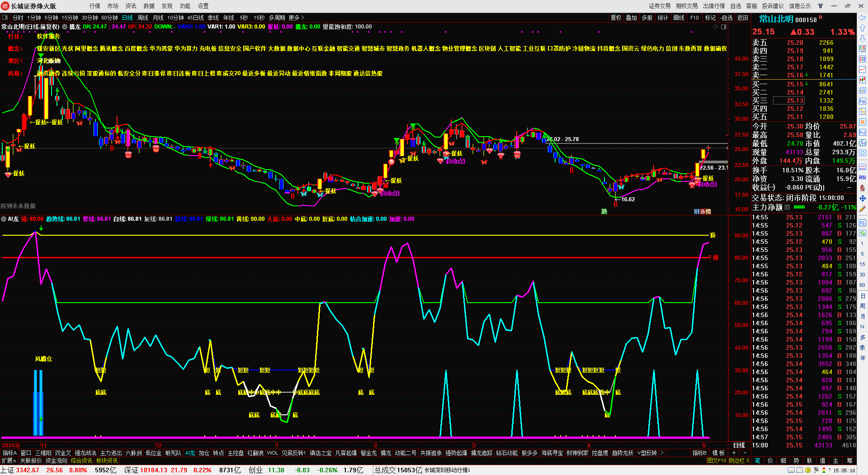Expand the 更多 periods dropdown
The width and height of the screenshot is (868, 475).
(x=297, y=18)
